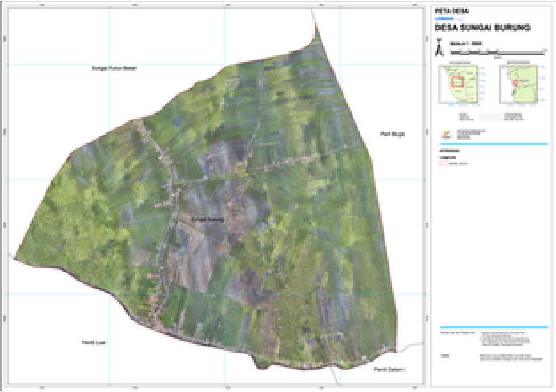Click the Parit Dalam I label

(389, 370)
